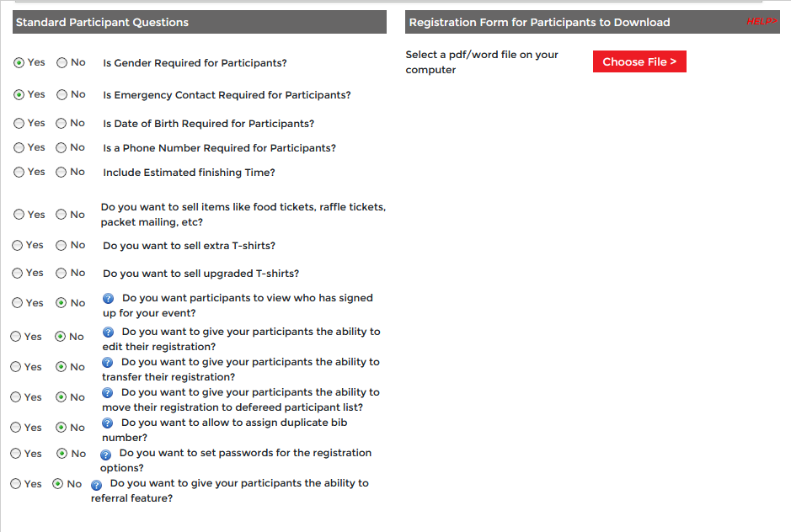Select Yes for selling food and raffle tickets
The height and width of the screenshot is (532, 791).
(x=19, y=215)
